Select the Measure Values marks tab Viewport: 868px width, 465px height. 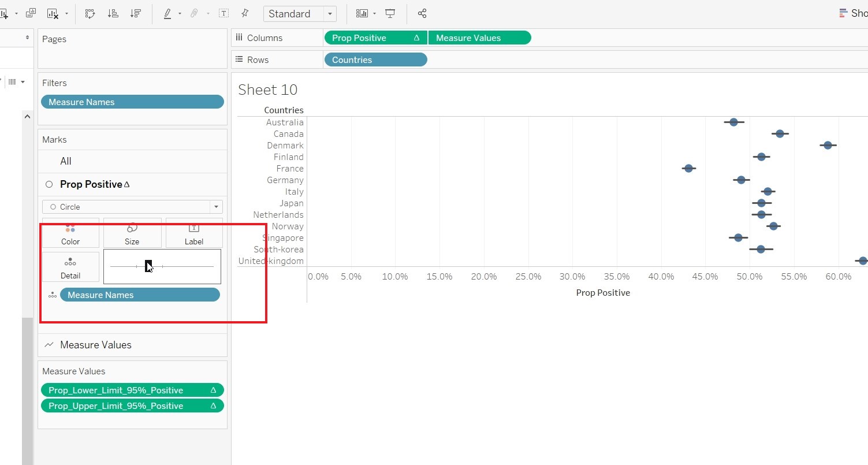tap(96, 345)
